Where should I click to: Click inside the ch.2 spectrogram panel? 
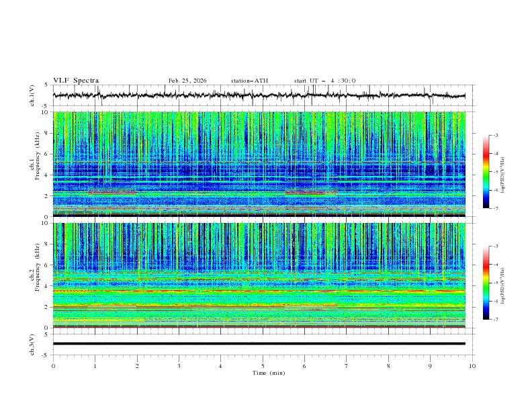pos(259,275)
